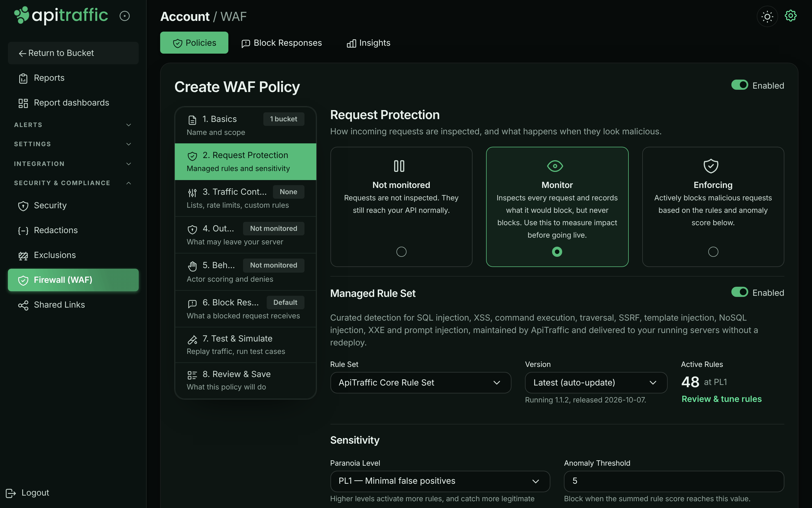Switch to the Policies tab
812x508 pixels.
coord(194,43)
